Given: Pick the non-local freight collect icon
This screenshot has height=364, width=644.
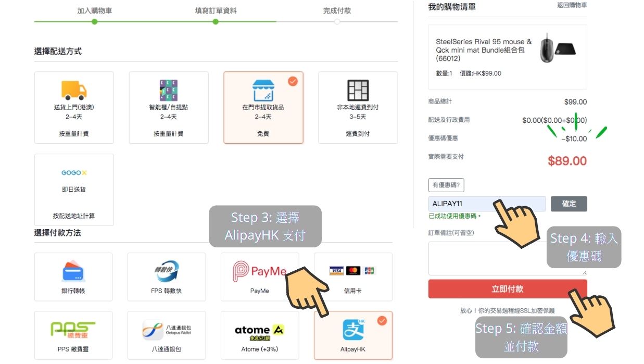Looking at the screenshot, I should (358, 91).
